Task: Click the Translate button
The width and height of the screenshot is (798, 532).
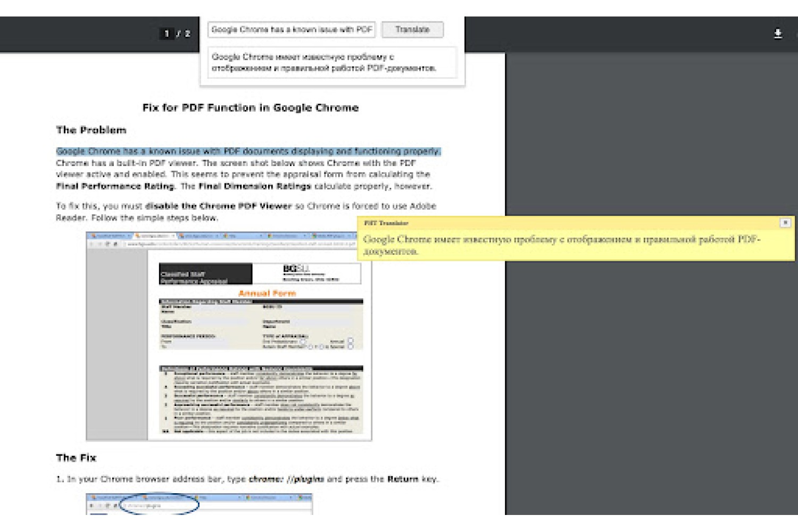Action: (412, 30)
